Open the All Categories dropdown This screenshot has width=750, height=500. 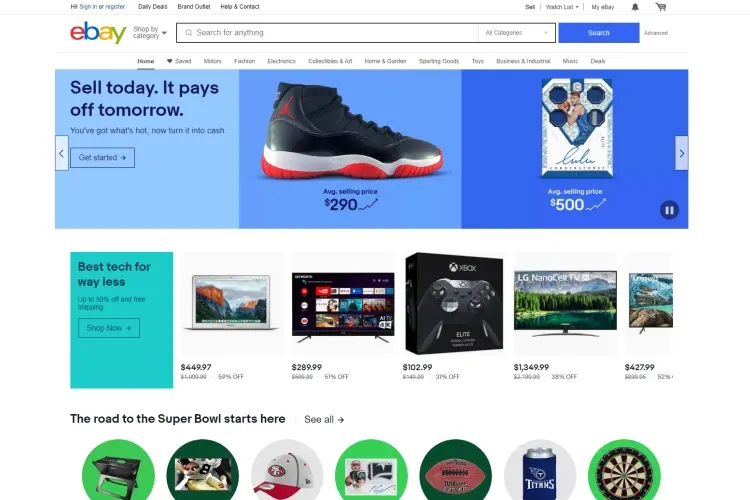(x=517, y=33)
